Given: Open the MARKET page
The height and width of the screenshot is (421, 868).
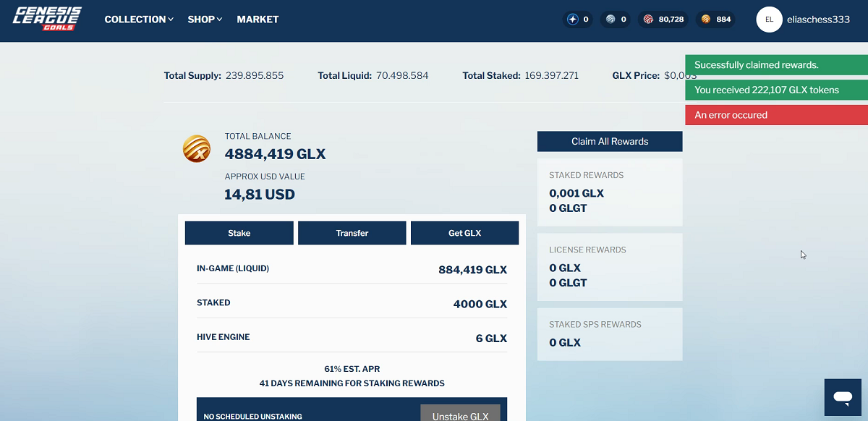Looking at the screenshot, I should point(258,20).
